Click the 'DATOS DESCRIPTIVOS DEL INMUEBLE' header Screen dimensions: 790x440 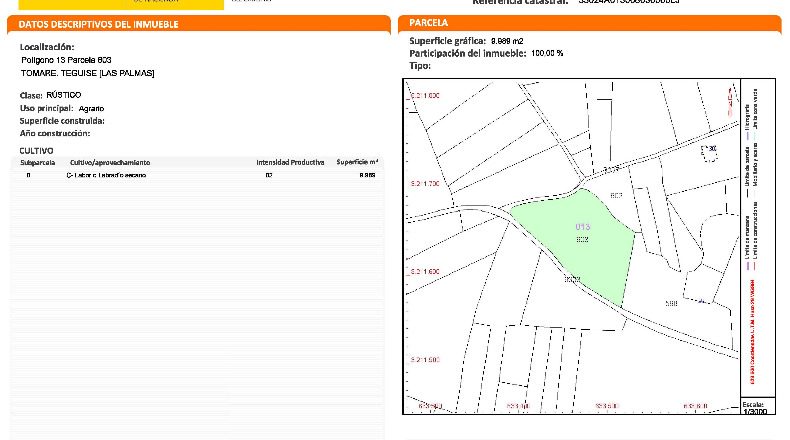click(98, 24)
